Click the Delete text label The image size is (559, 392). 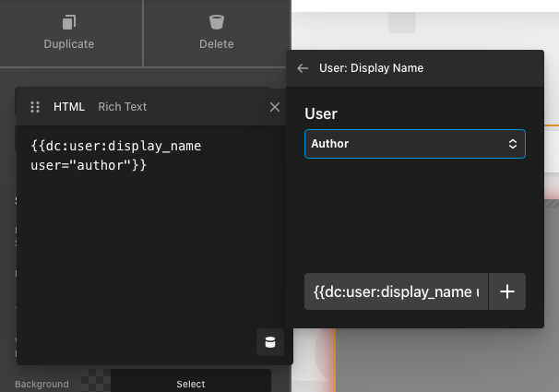point(217,44)
